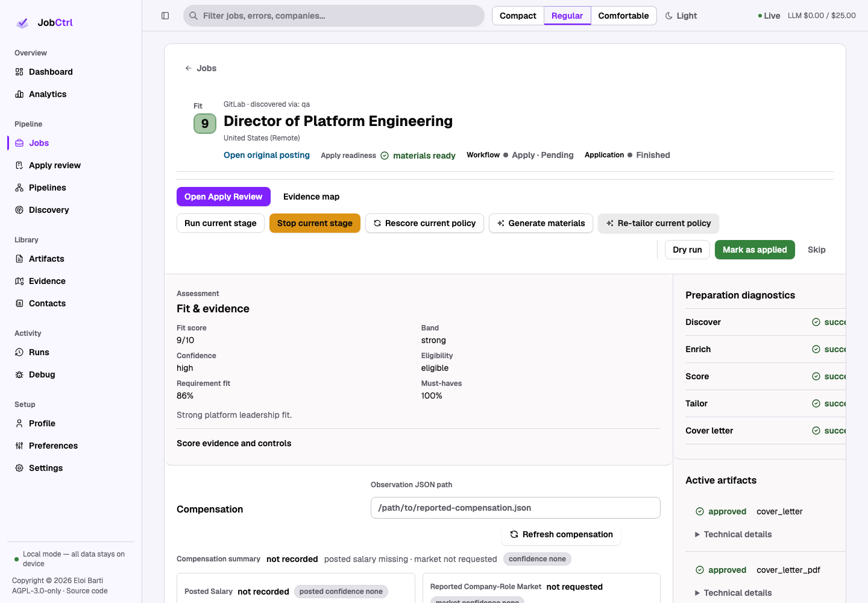
Task: Select Comfortable density option
Action: pyautogui.click(x=623, y=16)
